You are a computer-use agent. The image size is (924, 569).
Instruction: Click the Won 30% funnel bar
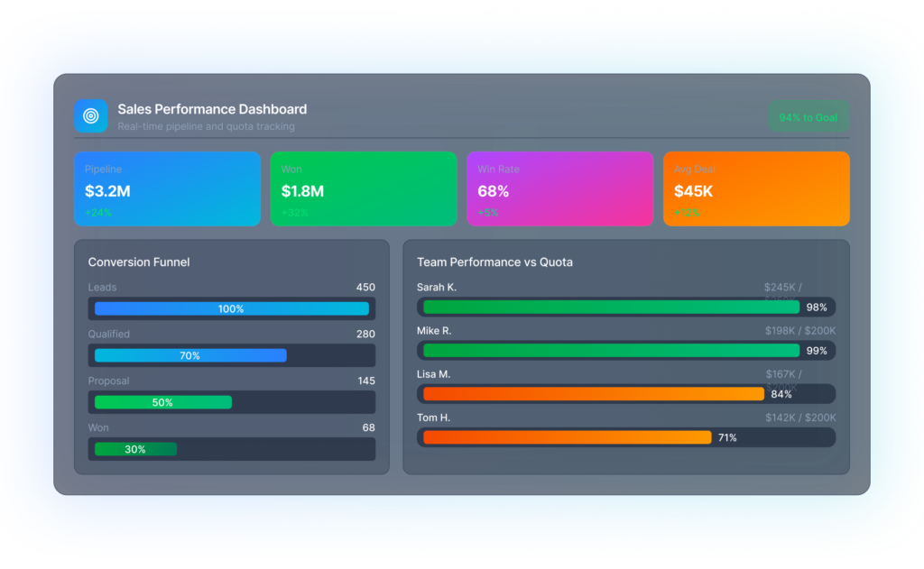pos(135,449)
